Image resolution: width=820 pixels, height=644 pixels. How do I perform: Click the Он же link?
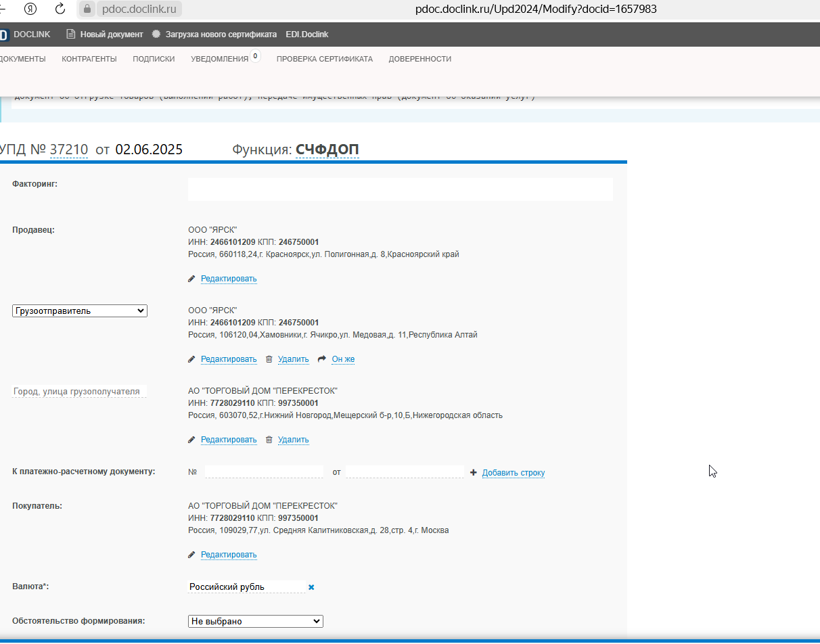(x=343, y=359)
